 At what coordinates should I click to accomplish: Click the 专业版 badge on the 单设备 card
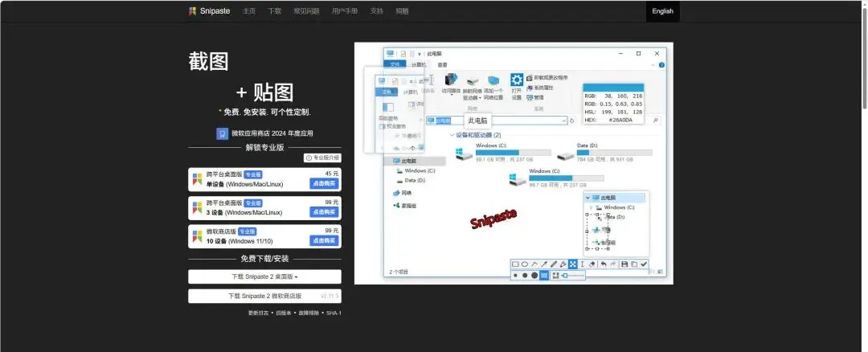click(x=253, y=174)
